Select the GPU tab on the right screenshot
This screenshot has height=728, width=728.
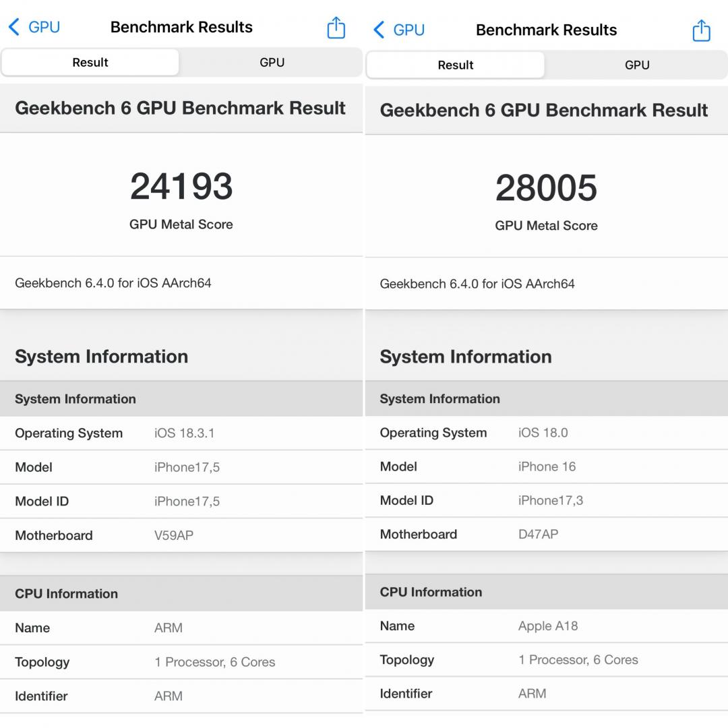[637, 65]
